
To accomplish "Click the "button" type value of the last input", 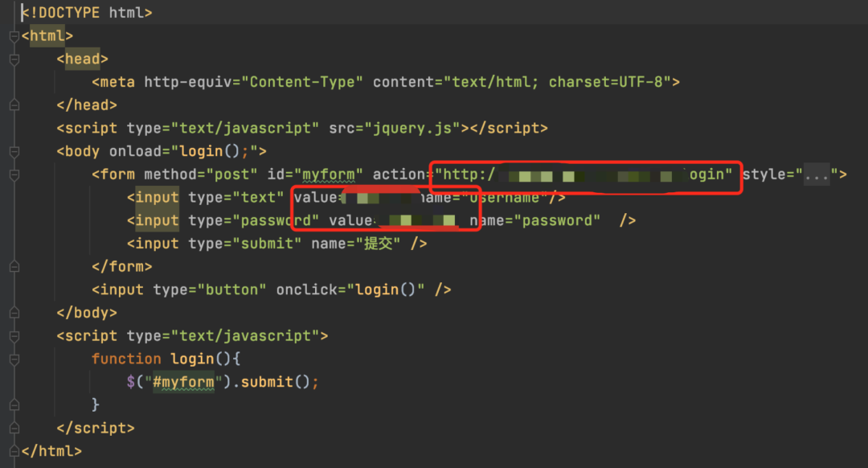I will (x=232, y=290).
